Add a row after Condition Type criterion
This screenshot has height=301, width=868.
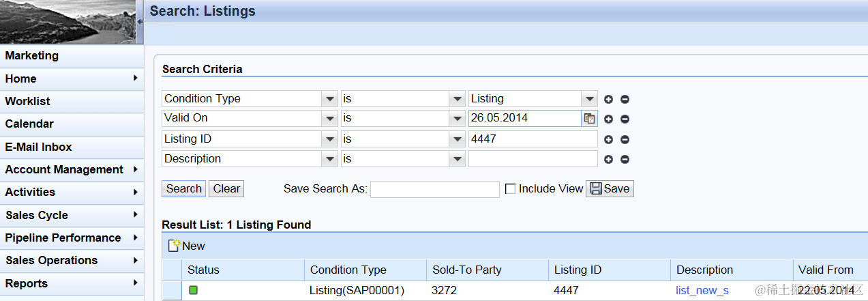609,99
